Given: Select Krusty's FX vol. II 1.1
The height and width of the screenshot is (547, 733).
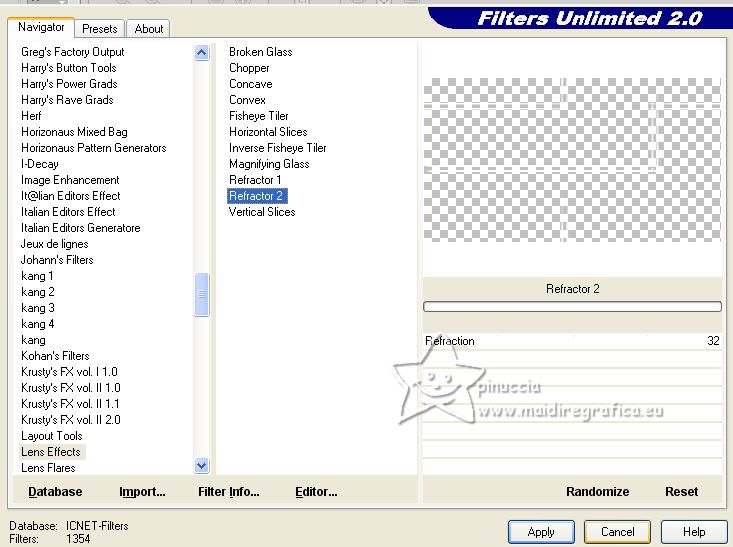Looking at the screenshot, I should [x=70, y=403].
